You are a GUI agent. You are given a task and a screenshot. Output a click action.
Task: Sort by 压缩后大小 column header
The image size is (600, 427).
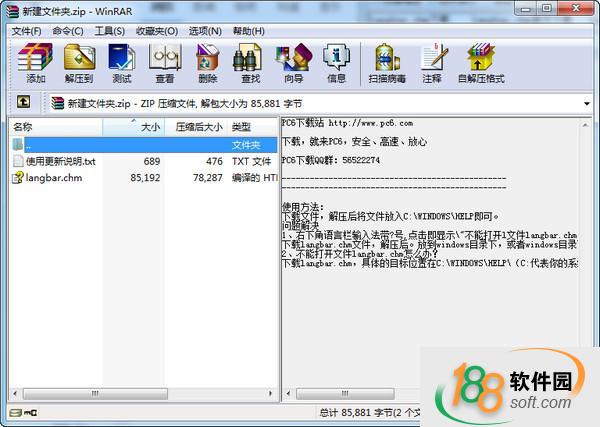tap(196, 127)
